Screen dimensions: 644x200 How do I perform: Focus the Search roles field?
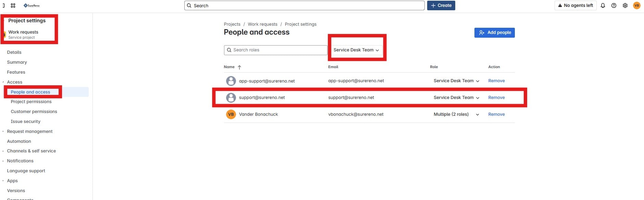click(x=276, y=50)
